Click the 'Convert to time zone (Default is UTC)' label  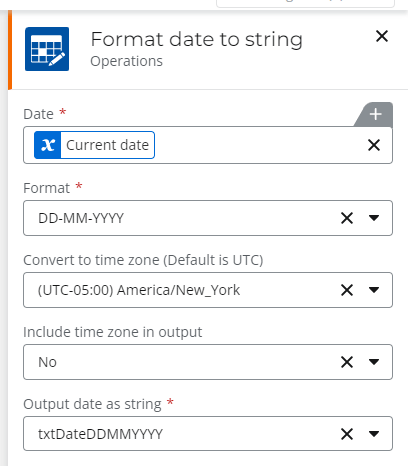coord(143,260)
